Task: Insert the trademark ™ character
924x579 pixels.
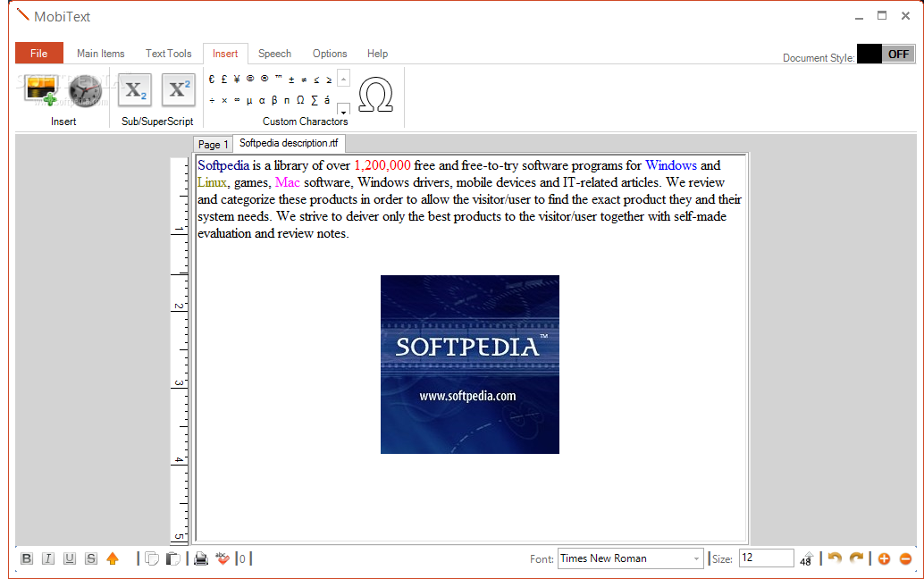Action: (278, 78)
